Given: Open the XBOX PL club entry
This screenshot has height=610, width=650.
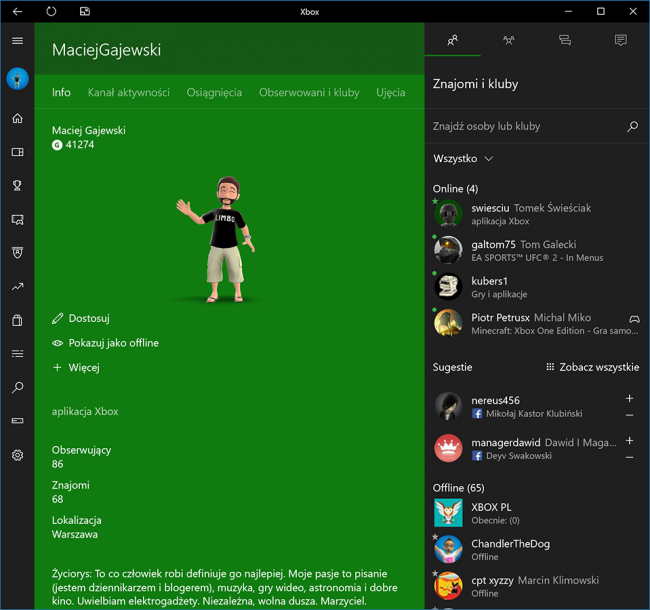Looking at the screenshot, I should [536, 513].
